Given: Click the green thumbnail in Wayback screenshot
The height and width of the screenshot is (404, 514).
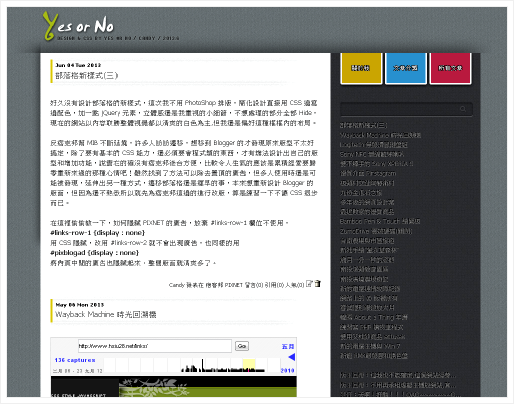Looking at the screenshot, I should point(207,388).
